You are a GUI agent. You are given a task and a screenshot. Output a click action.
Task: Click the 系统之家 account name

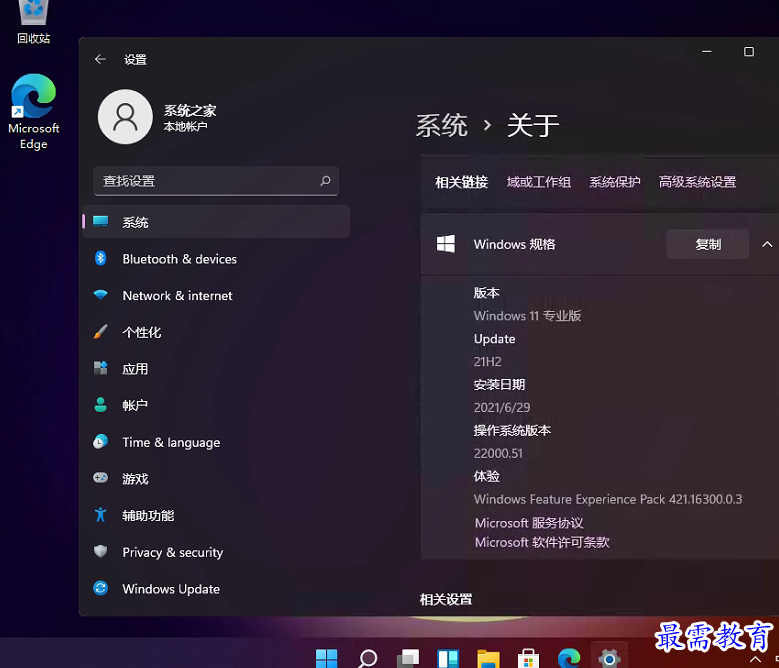coord(190,110)
